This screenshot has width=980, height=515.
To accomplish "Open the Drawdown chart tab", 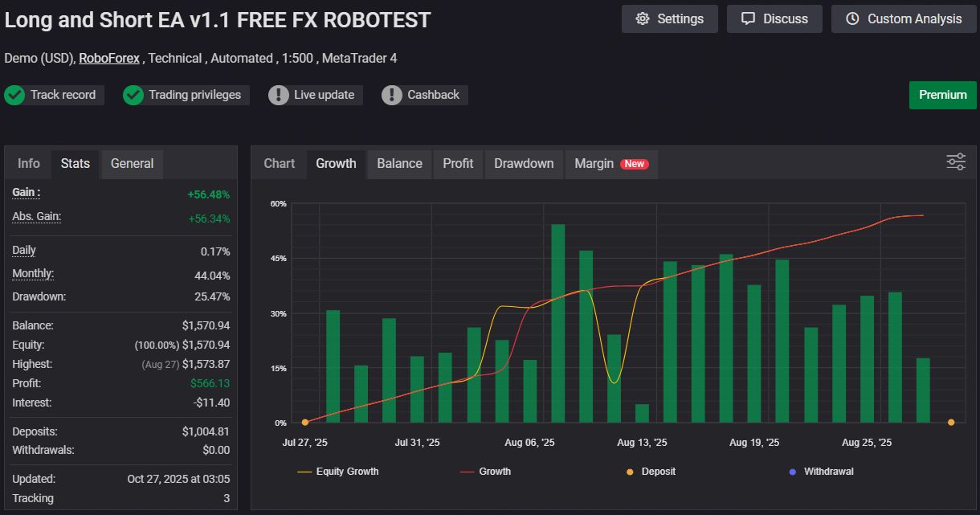I will [524, 164].
